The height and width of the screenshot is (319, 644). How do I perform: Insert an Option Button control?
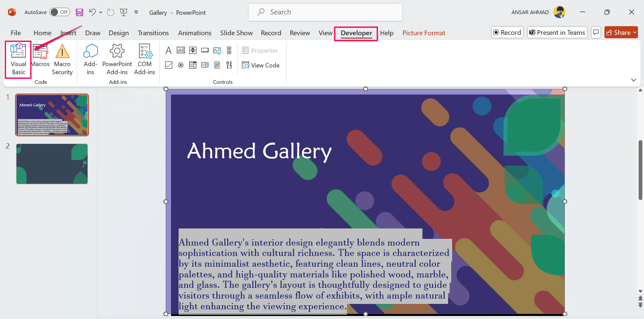tap(181, 65)
